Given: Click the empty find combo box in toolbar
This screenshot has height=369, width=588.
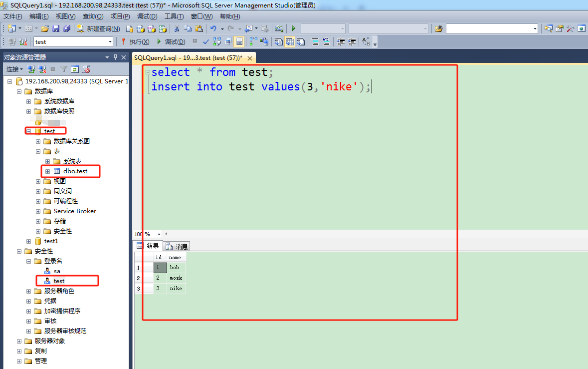Looking at the screenshot, I should [492, 28].
